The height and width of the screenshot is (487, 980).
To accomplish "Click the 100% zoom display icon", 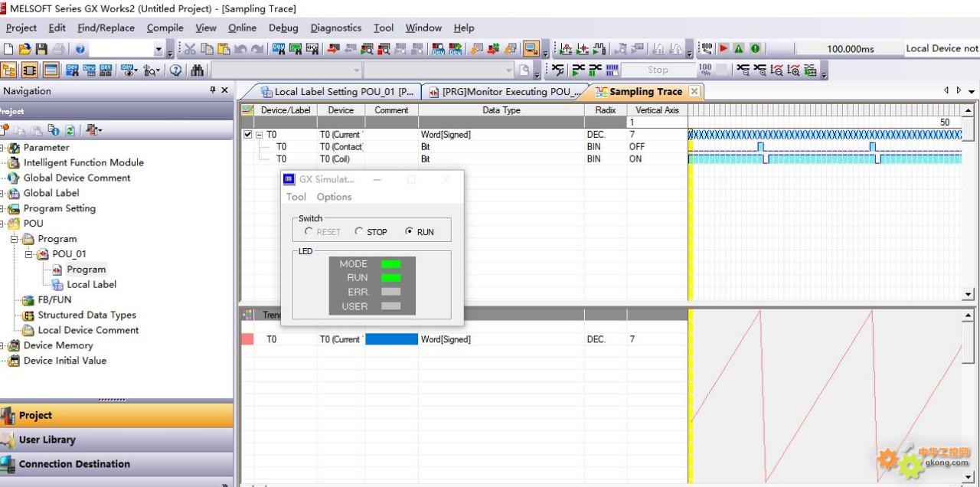I will click(705, 70).
